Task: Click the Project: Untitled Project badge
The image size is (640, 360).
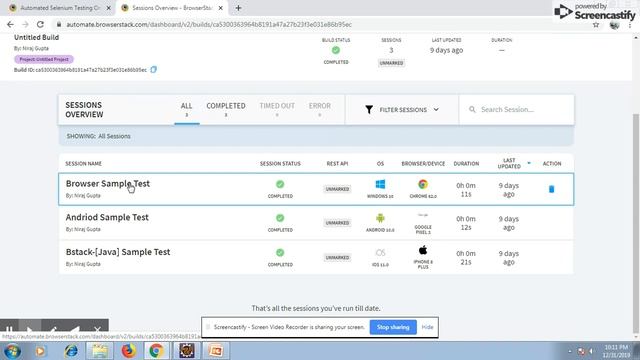Action: pos(44,59)
